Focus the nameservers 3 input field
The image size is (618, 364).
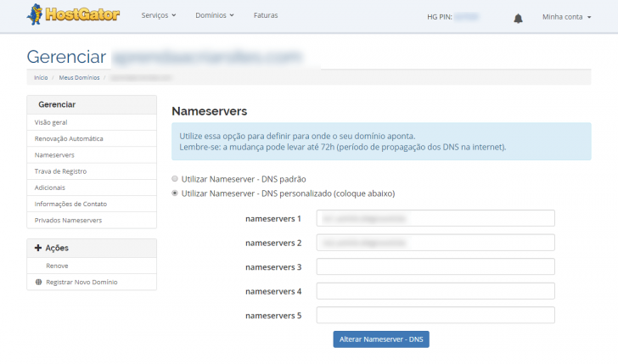click(435, 266)
